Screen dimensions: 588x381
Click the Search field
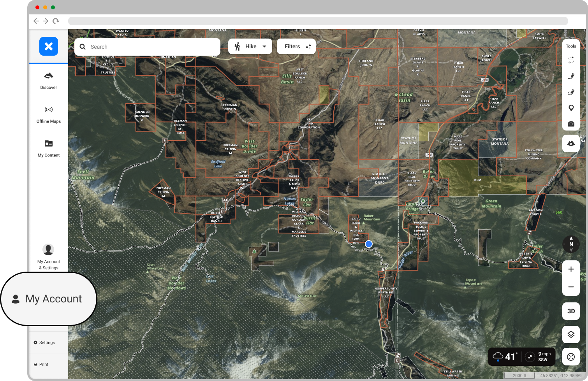coord(148,47)
